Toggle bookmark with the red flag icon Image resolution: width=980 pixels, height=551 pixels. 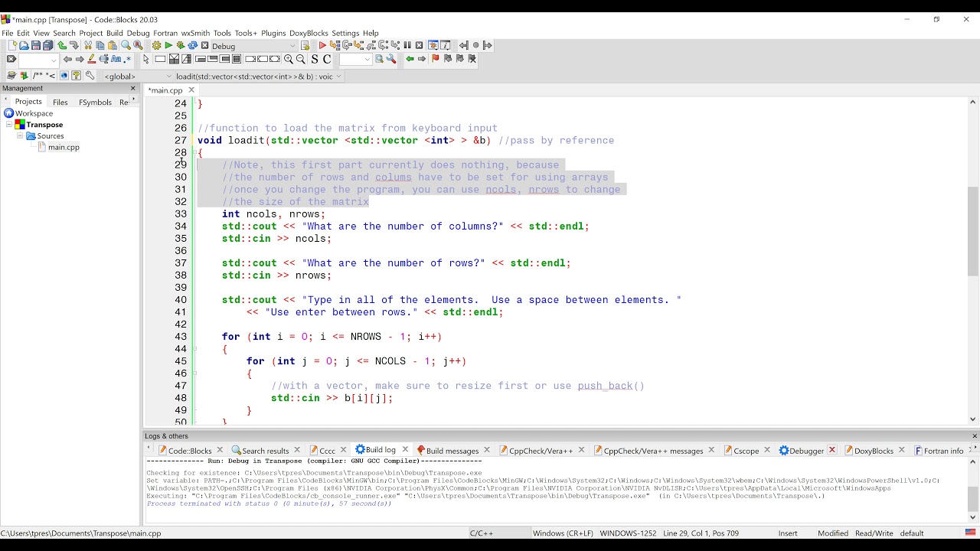coord(436,59)
